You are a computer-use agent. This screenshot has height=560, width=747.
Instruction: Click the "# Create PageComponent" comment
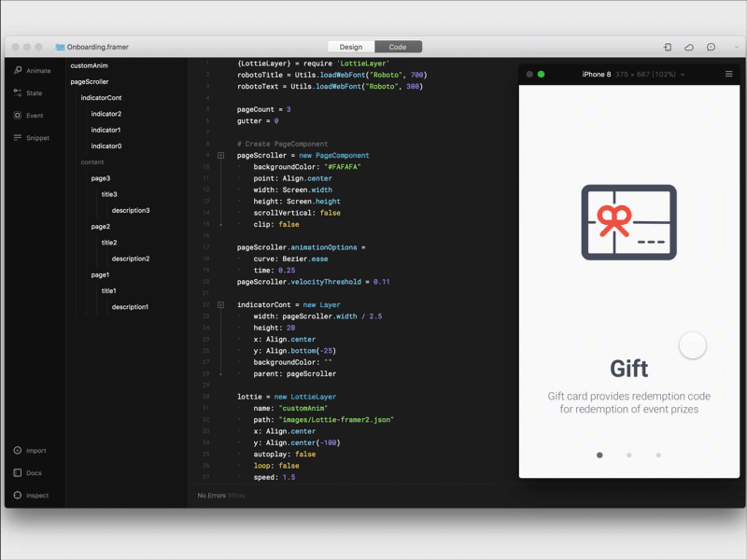pos(283,144)
